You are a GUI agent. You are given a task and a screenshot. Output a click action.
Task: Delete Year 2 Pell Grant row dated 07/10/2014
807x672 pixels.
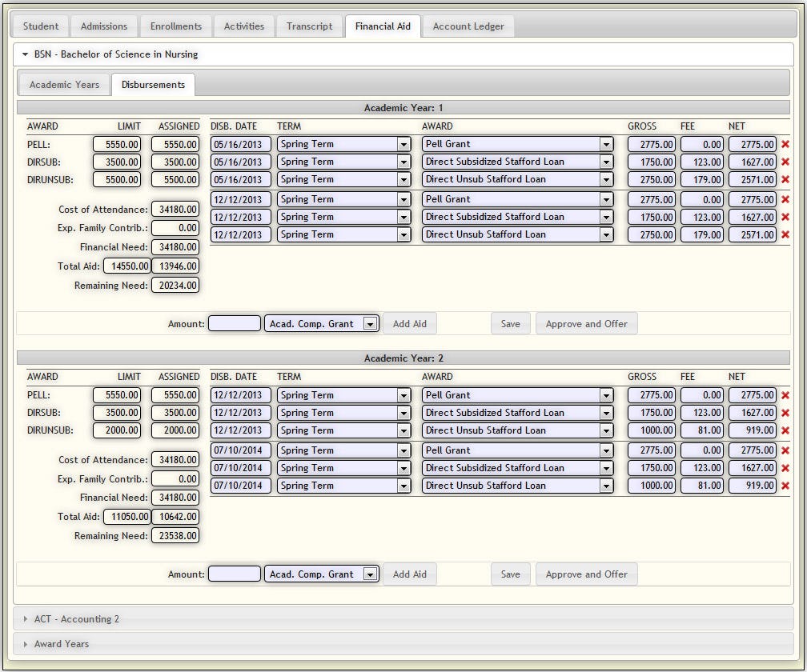(785, 451)
